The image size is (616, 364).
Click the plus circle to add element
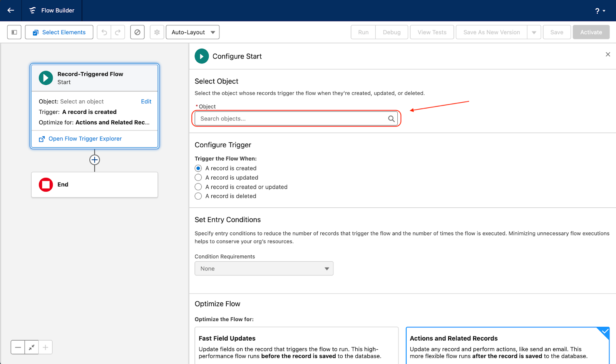95,160
